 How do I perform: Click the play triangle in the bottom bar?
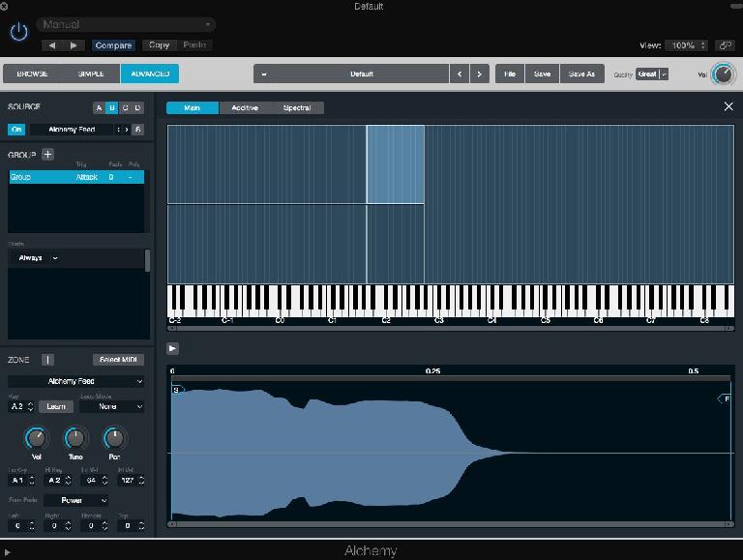point(7,552)
